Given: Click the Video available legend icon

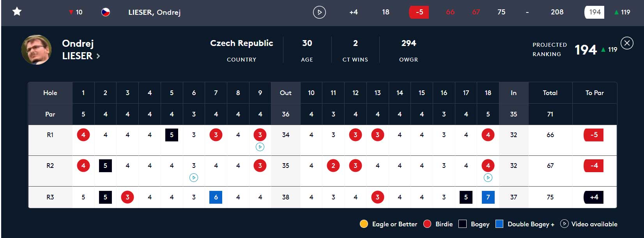Looking at the screenshot, I should pyautogui.click(x=564, y=224).
